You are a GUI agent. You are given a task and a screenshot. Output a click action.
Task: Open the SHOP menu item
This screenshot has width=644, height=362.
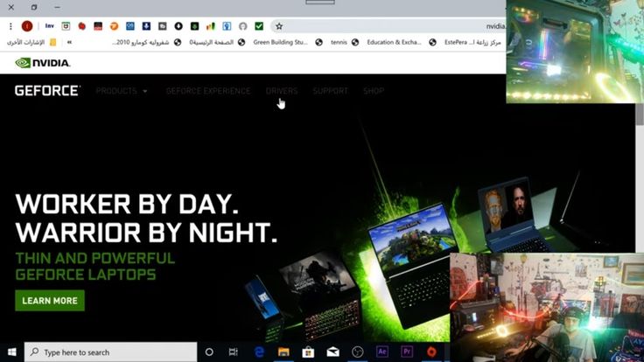pos(374,91)
